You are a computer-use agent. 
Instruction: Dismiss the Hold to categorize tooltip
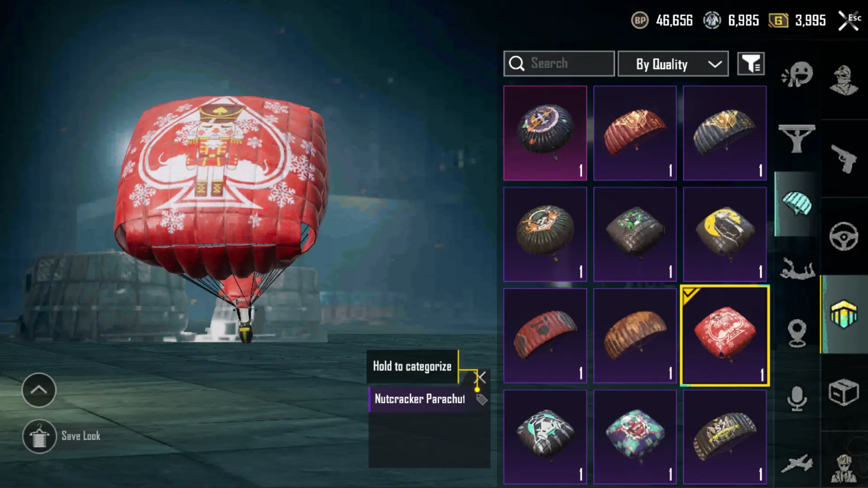pos(480,377)
